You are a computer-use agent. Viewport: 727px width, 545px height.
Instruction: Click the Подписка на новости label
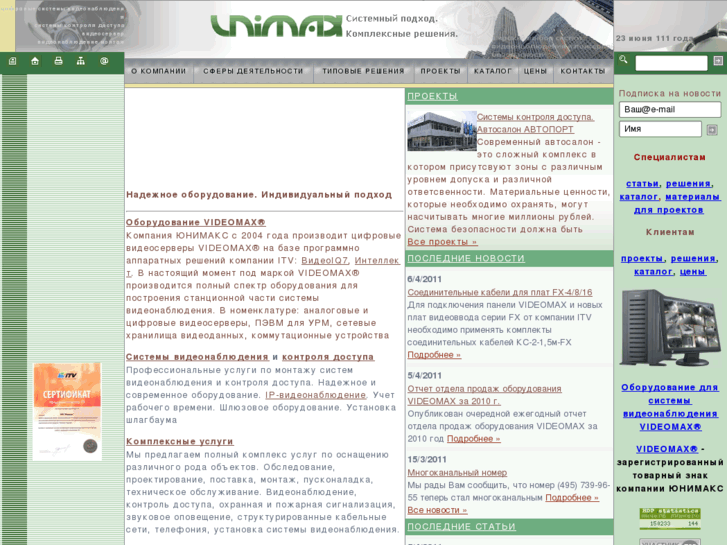[670, 93]
